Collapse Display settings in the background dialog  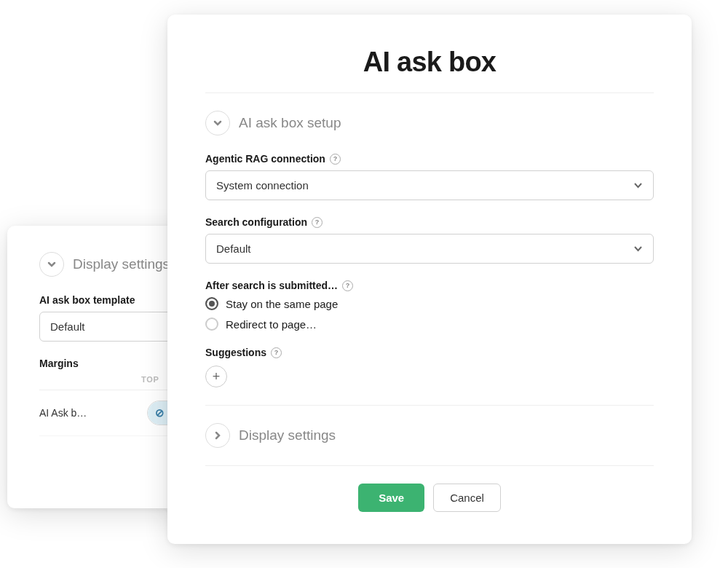tap(52, 264)
